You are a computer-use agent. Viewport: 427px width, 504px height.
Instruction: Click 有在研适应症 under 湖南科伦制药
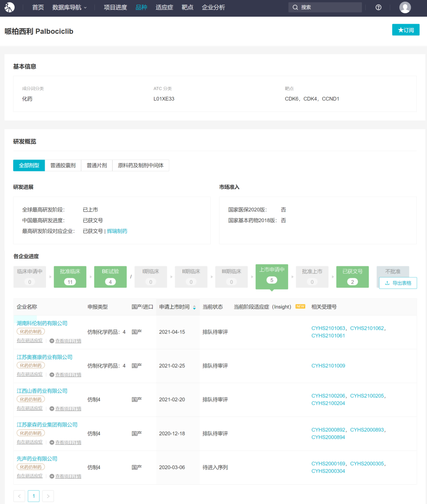click(30, 341)
